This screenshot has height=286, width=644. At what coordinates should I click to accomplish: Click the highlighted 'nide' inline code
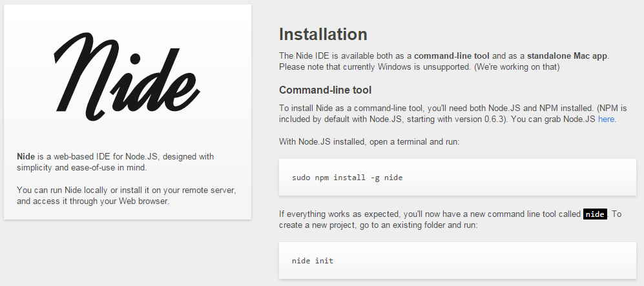click(595, 214)
